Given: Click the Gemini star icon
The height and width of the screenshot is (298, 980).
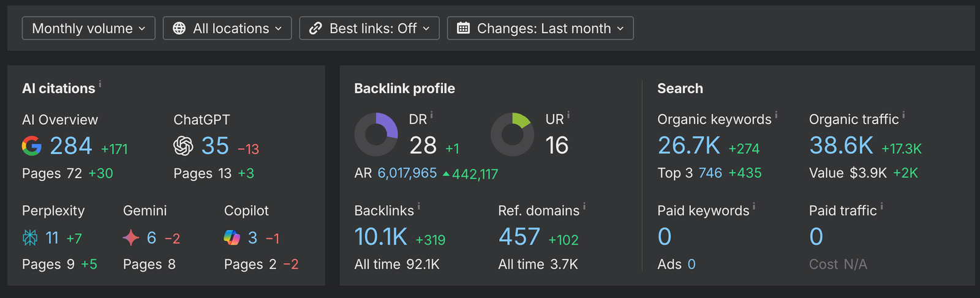Looking at the screenshot, I should (x=131, y=237).
